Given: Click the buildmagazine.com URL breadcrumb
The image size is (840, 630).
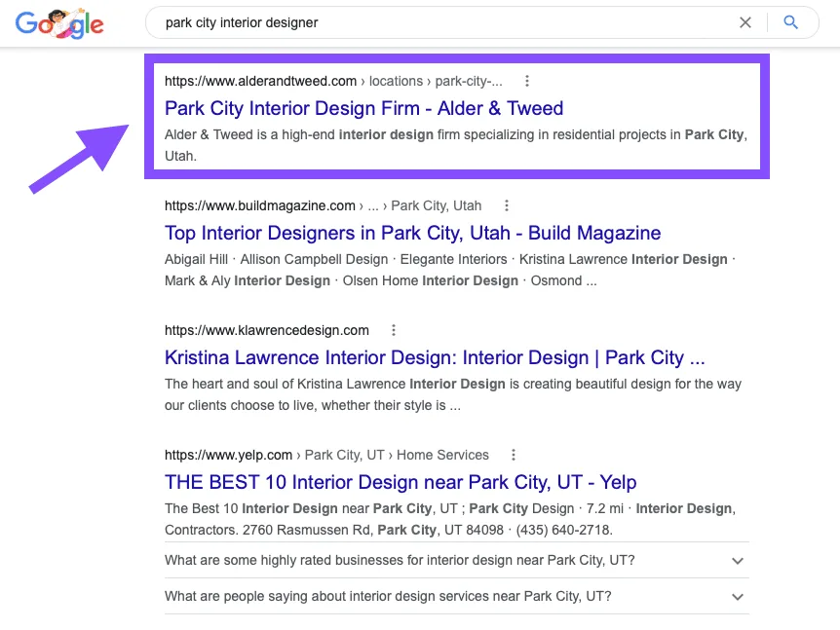Looking at the screenshot, I should (x=323, y=205).
